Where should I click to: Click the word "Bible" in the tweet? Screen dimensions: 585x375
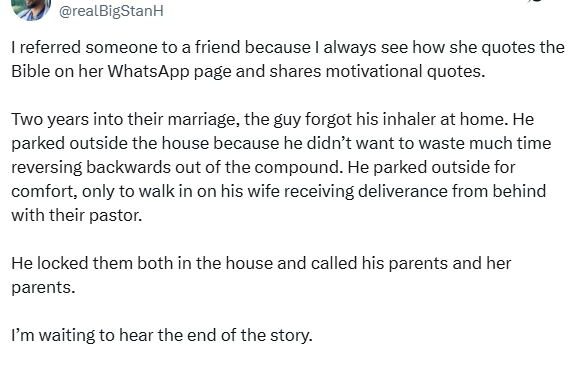point(31,71)
